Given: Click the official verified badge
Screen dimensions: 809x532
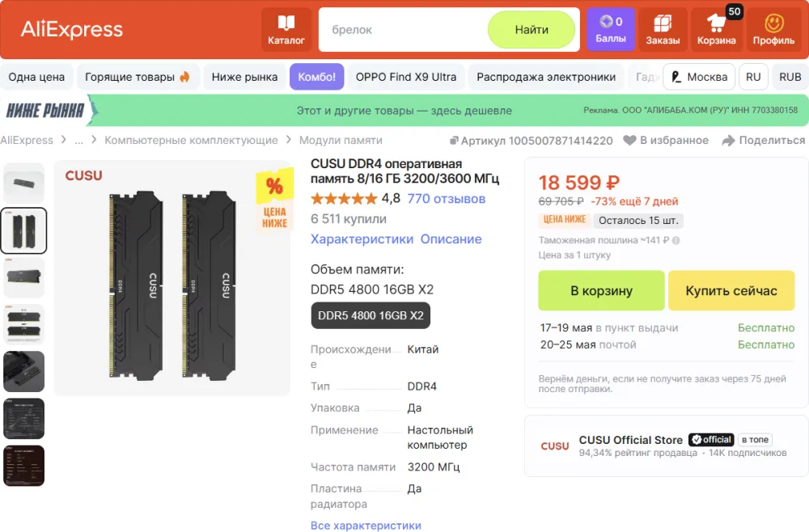Looking at the screenshot, I should pyautogui.click(x=711, y=440).
